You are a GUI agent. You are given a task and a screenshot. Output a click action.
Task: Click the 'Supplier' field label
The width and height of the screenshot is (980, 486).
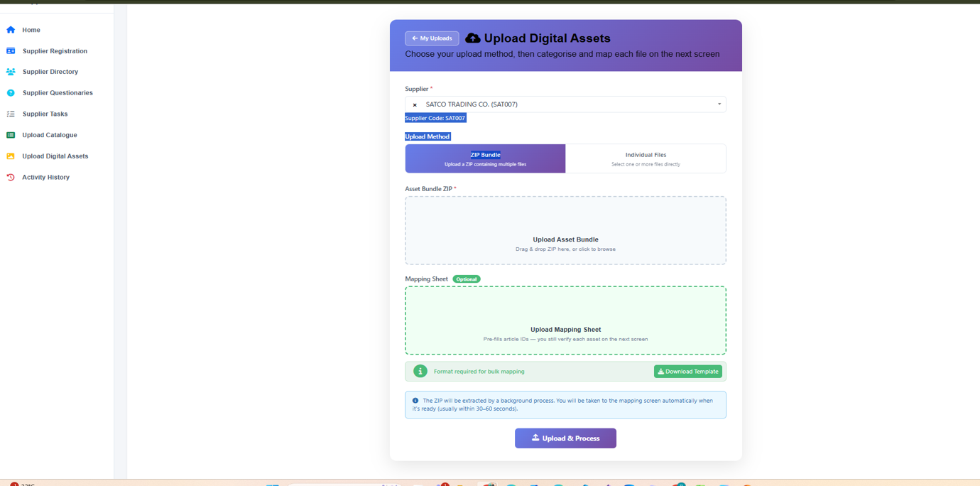(x=417, y=89)
